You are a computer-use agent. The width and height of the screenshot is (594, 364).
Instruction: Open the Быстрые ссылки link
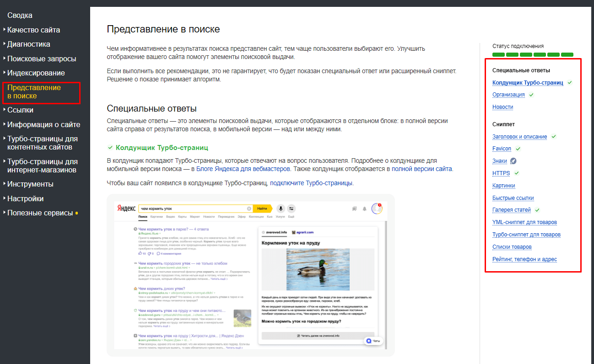[x=513, y=198]
